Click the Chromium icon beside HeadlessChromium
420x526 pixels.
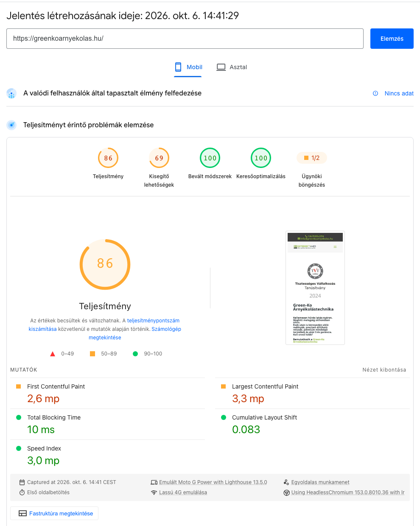[286, 492]
